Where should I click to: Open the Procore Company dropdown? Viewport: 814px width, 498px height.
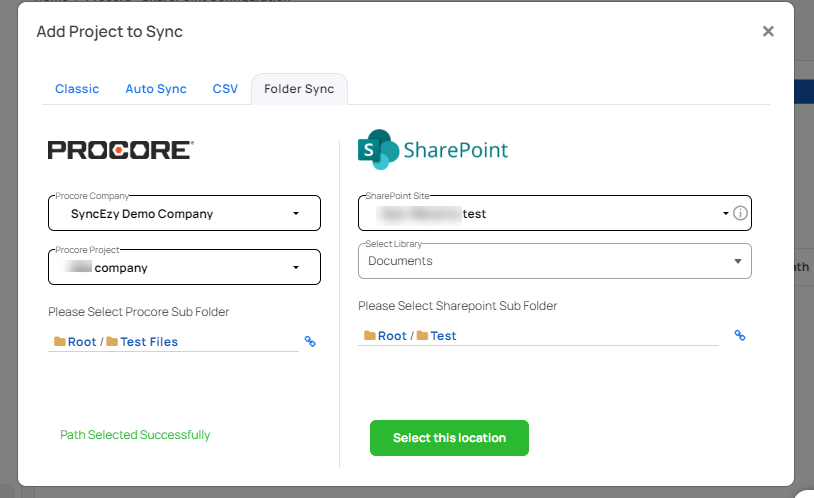click(184, 213)
